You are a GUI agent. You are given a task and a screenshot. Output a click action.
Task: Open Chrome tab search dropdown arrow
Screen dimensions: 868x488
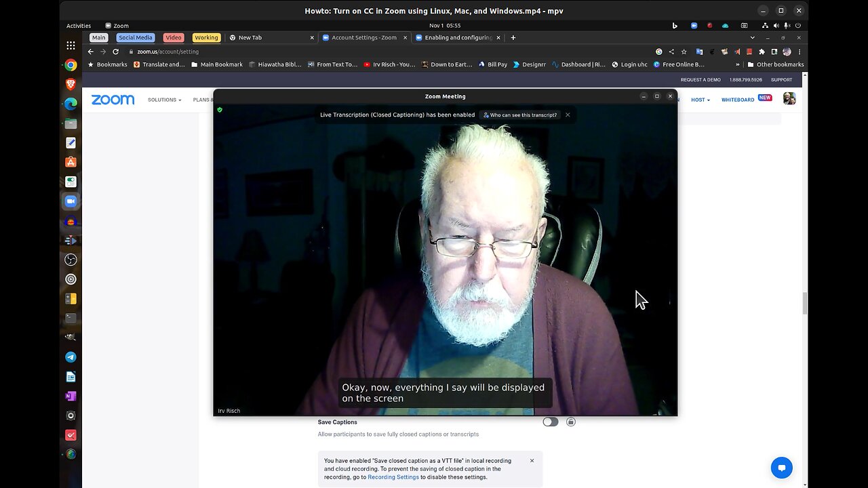752,37
